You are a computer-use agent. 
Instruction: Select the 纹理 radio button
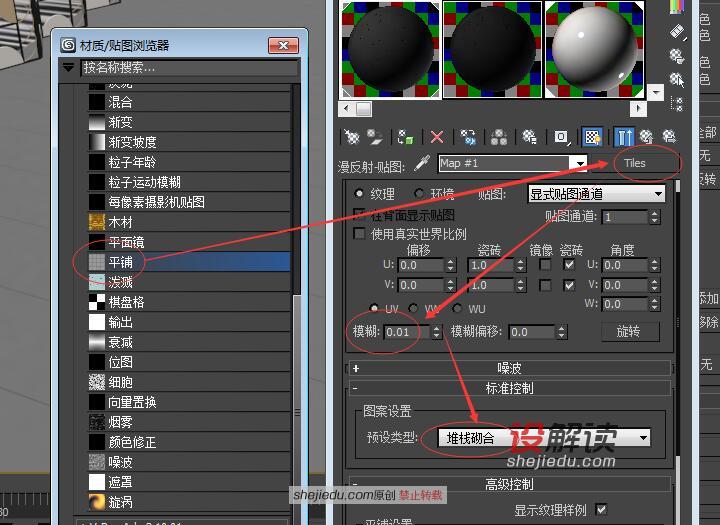tap(359, 193)
